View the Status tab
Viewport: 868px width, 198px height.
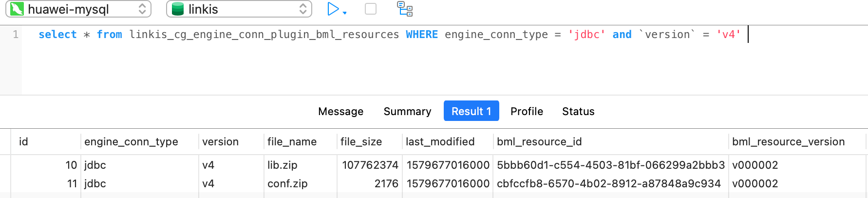coord(578,111)
